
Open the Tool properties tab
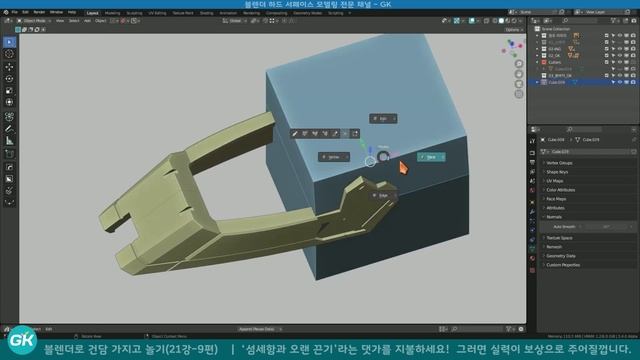click(x=532, y=141)
